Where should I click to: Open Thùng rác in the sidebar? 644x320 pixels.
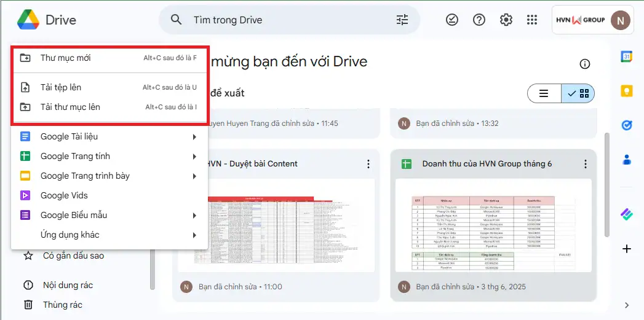tap(62, 305)
